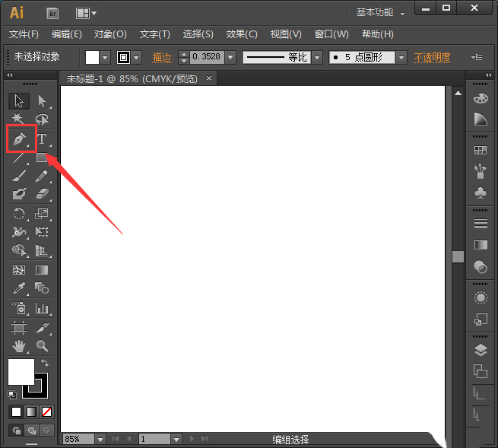Select the Slice tool
This screenshot has height=448, width=498.
pyautogui.click(x=42, y=328)
